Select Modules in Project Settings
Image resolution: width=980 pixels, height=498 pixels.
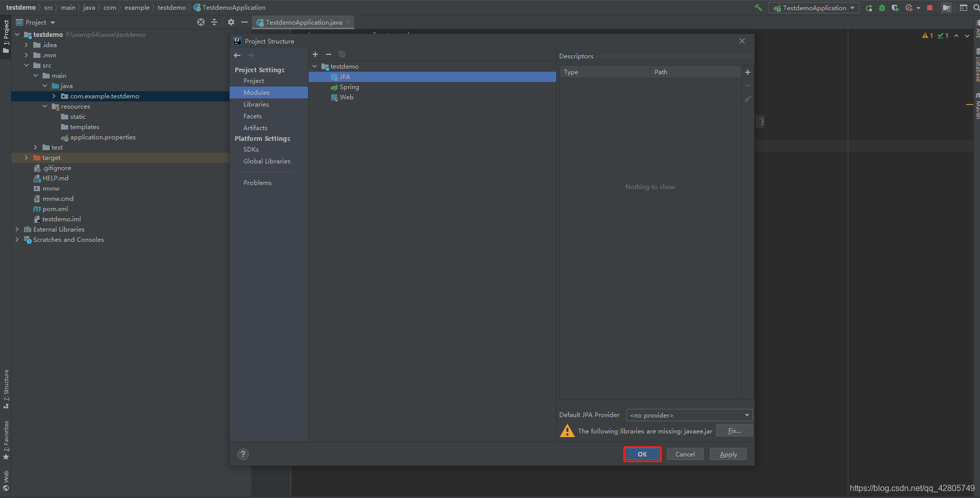point(256,93)
